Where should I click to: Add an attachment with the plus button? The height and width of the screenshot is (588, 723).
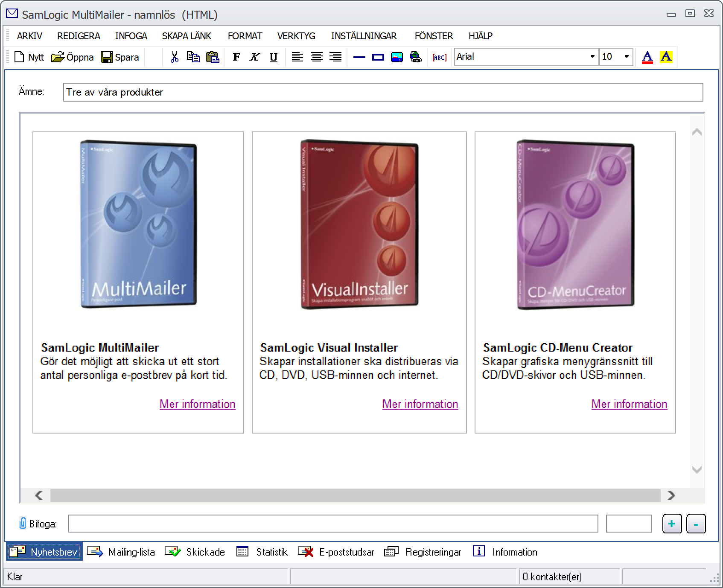pos(672,524)
